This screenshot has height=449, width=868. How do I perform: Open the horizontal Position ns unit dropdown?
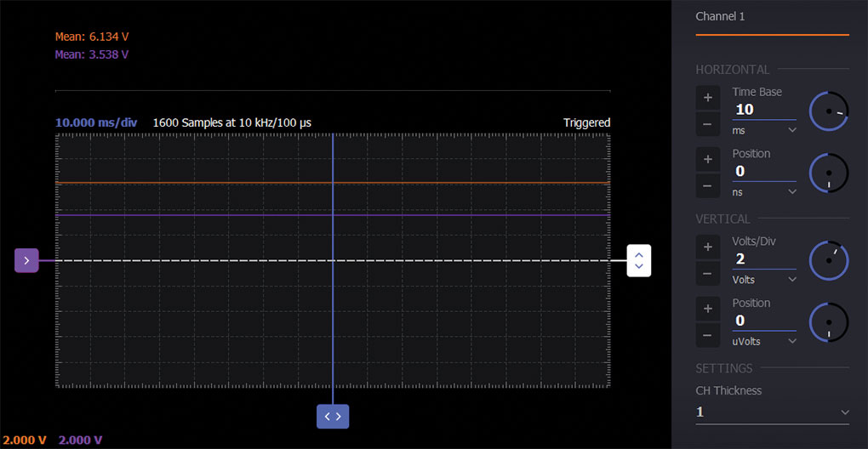764,192
